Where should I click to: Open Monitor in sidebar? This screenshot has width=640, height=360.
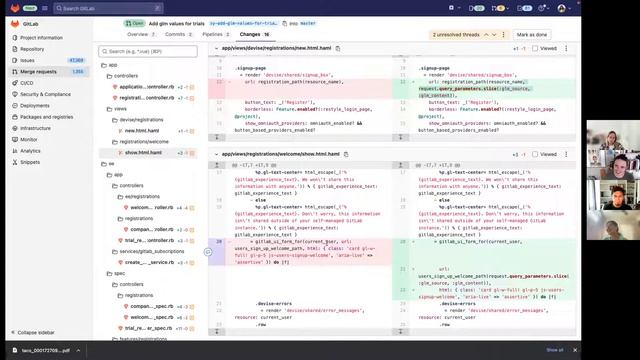pyautogui.click(x=29, y=140)
